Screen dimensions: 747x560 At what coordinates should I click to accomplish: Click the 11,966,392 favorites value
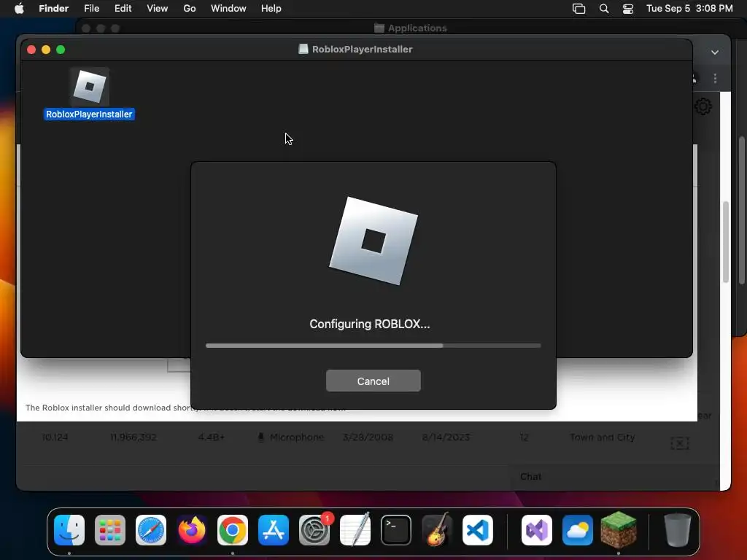click(133, 437)
